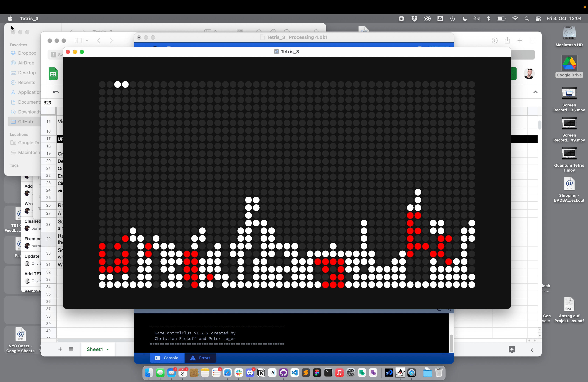Expand the Sheets side panel chevron
This screenshot has width=588, height=382.
tap(532, 350)
